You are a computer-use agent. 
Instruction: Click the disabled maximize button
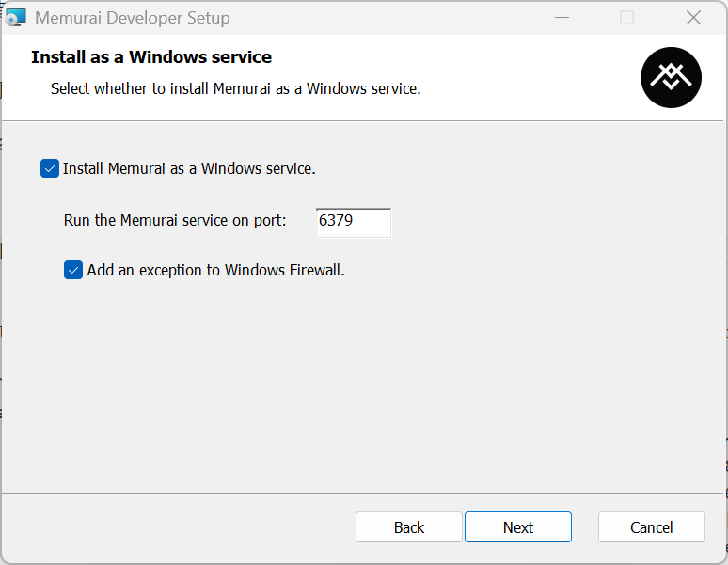[626, 18]
